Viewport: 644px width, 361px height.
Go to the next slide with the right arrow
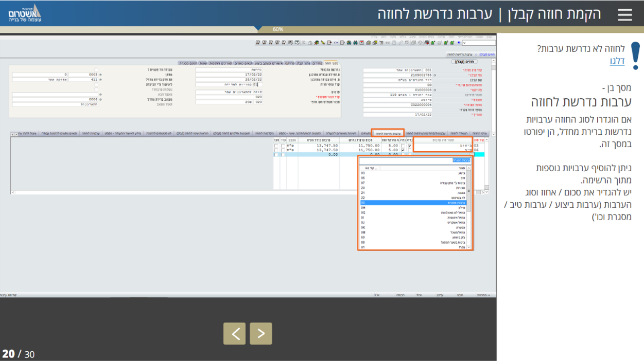pos(261,334)
